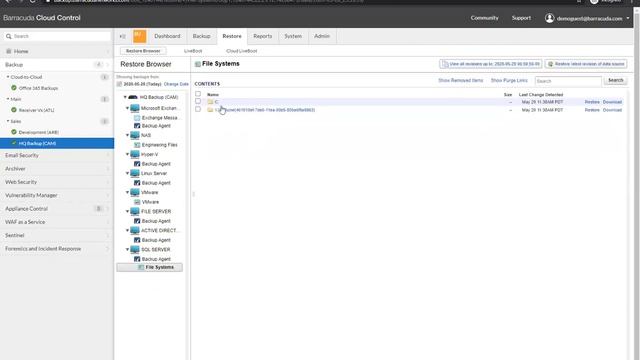This screenshot has width=640, height=360.
Task: Click Show Purge Links link
Action: (x=509, y=80)
